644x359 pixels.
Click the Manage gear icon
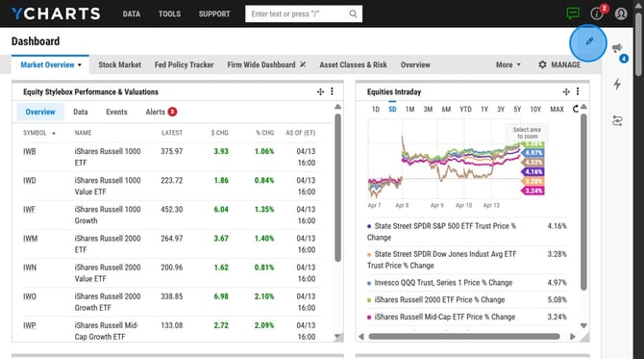coord(542,64)
